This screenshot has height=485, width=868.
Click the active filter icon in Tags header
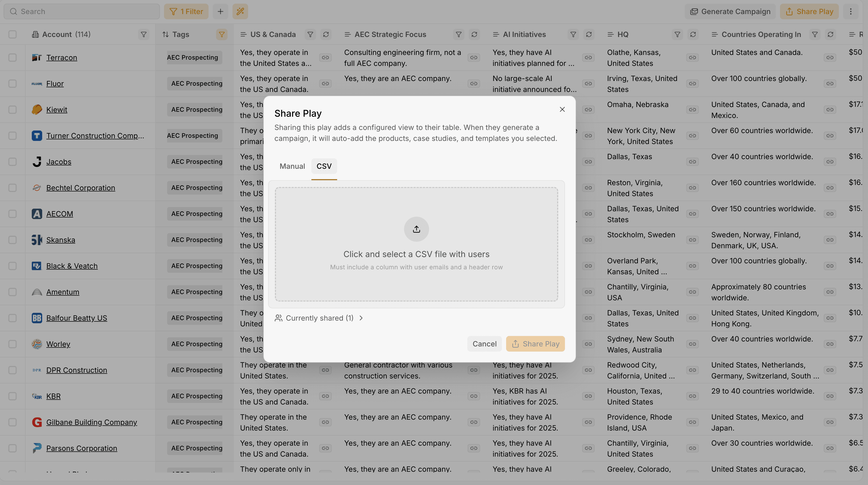coord(221,34)
